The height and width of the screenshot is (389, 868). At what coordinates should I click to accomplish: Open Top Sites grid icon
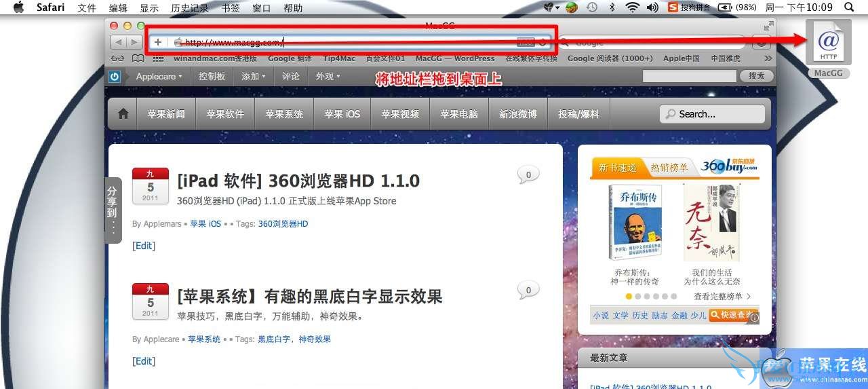[x=158, y=58]
